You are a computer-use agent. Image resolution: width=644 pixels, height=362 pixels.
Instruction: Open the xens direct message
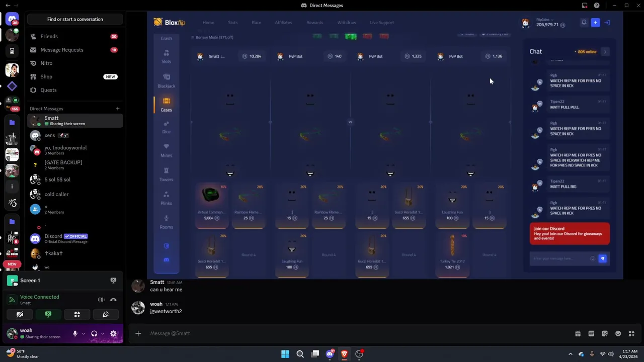point(75,135)
